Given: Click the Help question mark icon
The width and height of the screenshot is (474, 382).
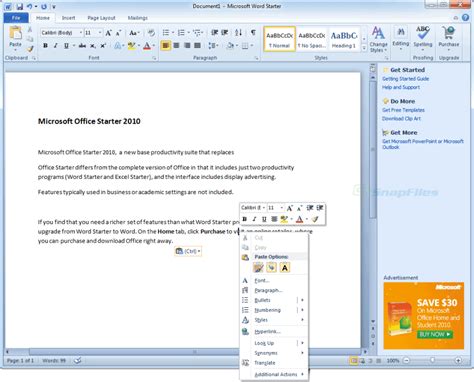Looking at the screenshot, I should [x=465, y=18].
